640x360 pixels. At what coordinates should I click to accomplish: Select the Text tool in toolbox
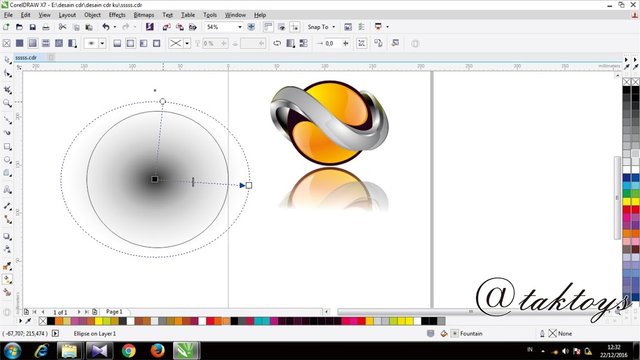[7, 189]
